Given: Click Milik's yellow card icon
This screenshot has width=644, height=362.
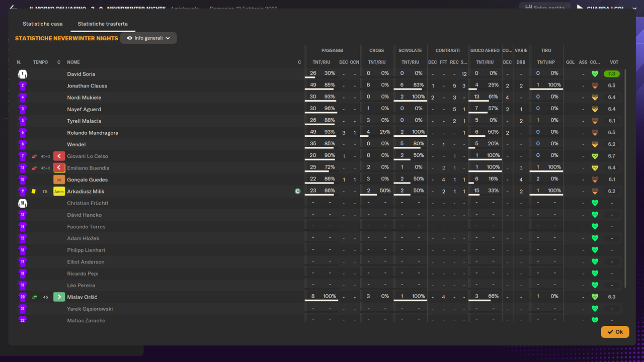Looking at the screenshot, I should 34,191.
